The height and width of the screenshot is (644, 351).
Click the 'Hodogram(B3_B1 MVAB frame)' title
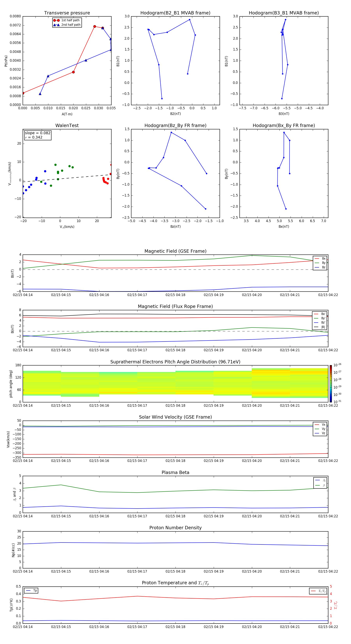click(x=284, y=13)
